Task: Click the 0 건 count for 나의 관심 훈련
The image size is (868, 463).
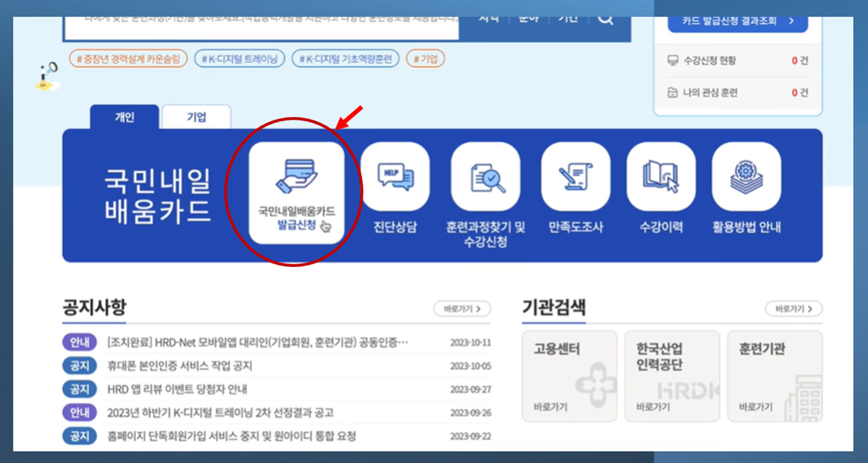Action: coord(799,92)
